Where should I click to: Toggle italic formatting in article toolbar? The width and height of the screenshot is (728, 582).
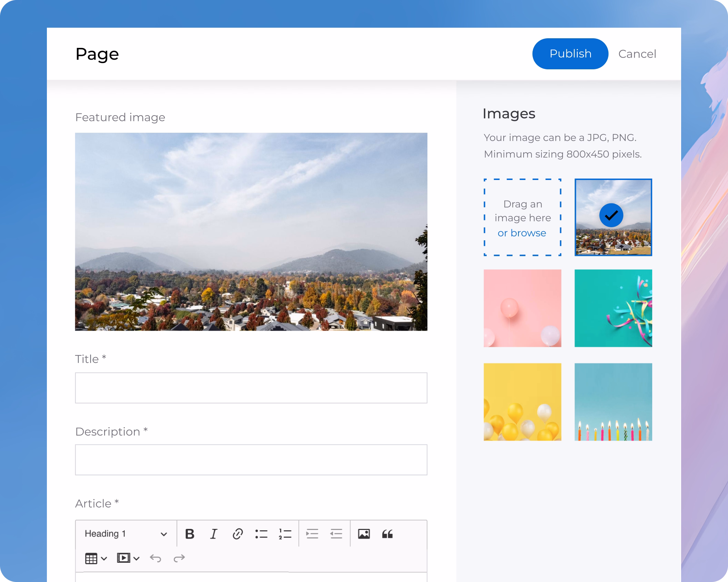[214, 534]
